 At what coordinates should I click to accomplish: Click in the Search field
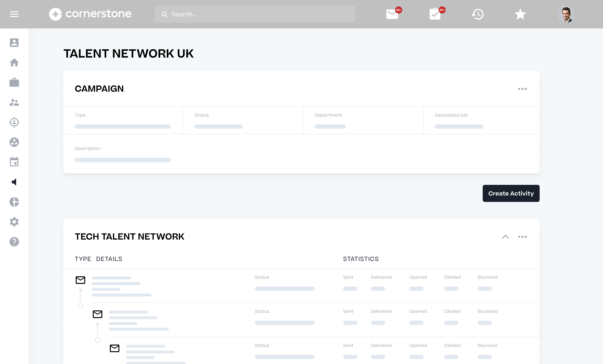[x=255, y=14]
